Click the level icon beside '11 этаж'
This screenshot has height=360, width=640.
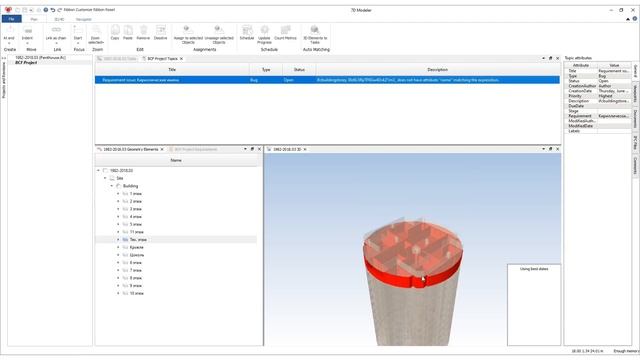tap(125, 232)
